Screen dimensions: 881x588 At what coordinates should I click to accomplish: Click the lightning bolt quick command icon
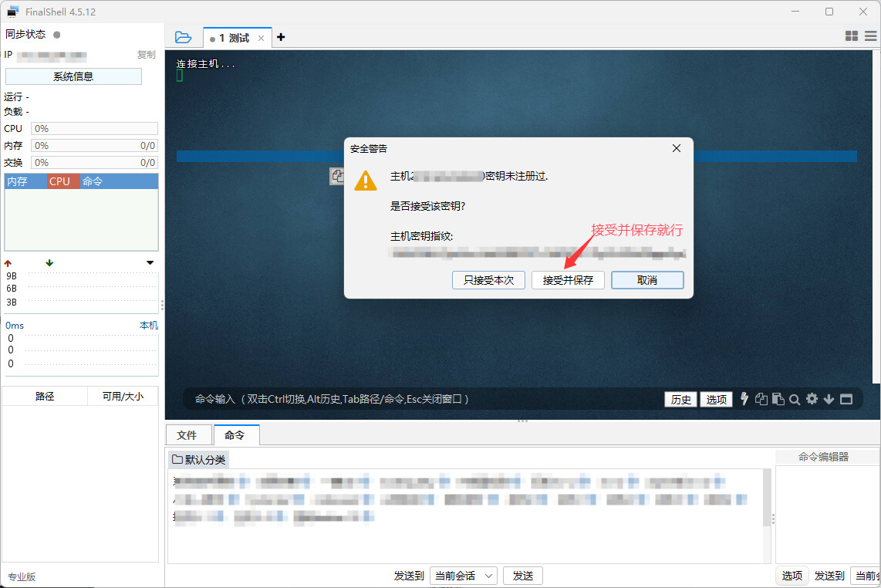point(744,399)
